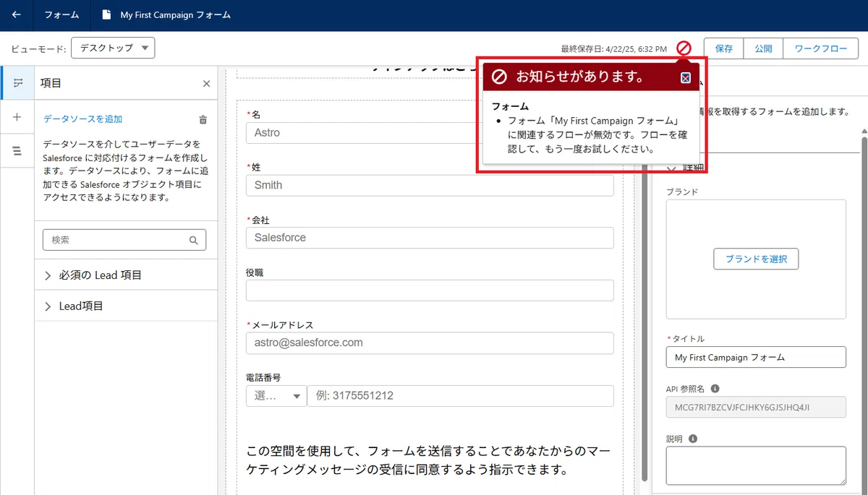Click the magnifier icon in search box

(193, 240)
